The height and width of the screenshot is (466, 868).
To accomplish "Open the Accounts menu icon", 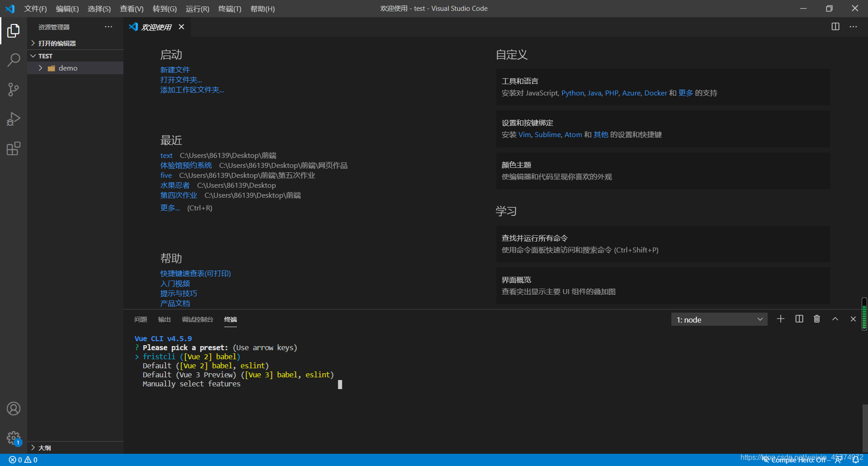I will click(14, 409).
